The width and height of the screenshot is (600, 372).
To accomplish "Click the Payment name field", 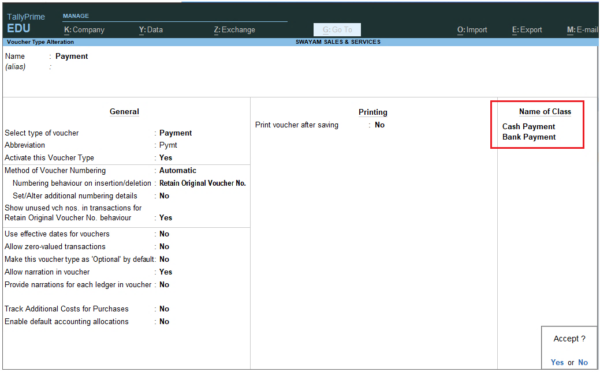I will (72, 56).
